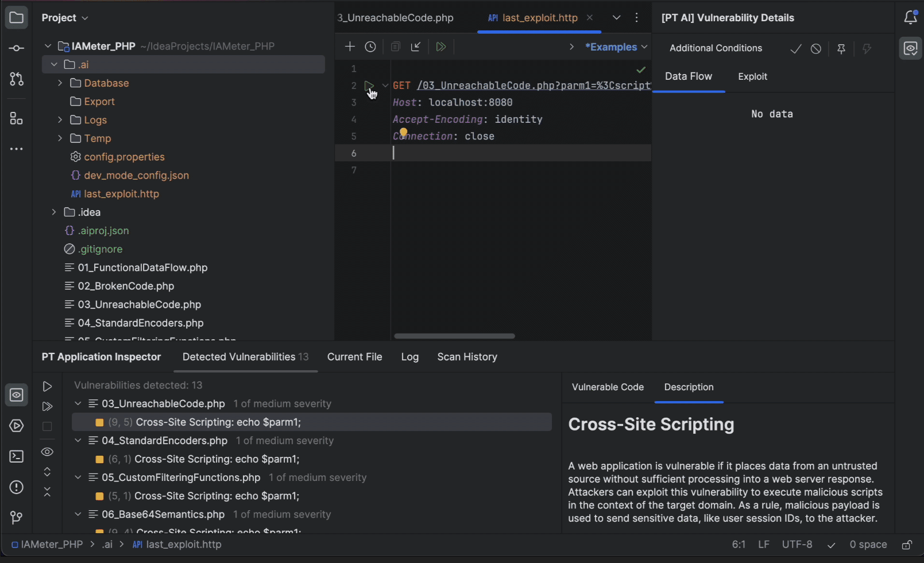Open the *Examples dropdown
This screenshot has height=563, width=924.
tap(616, 47)
